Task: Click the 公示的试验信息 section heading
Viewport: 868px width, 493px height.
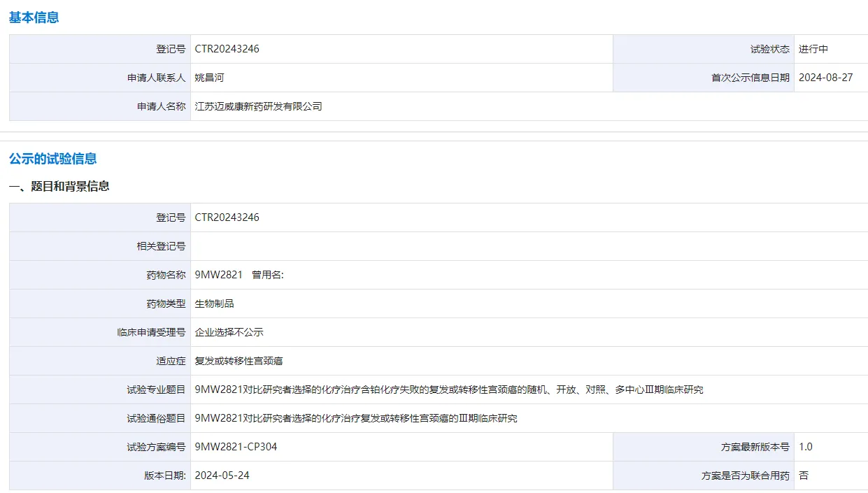Action: (52, 159)
